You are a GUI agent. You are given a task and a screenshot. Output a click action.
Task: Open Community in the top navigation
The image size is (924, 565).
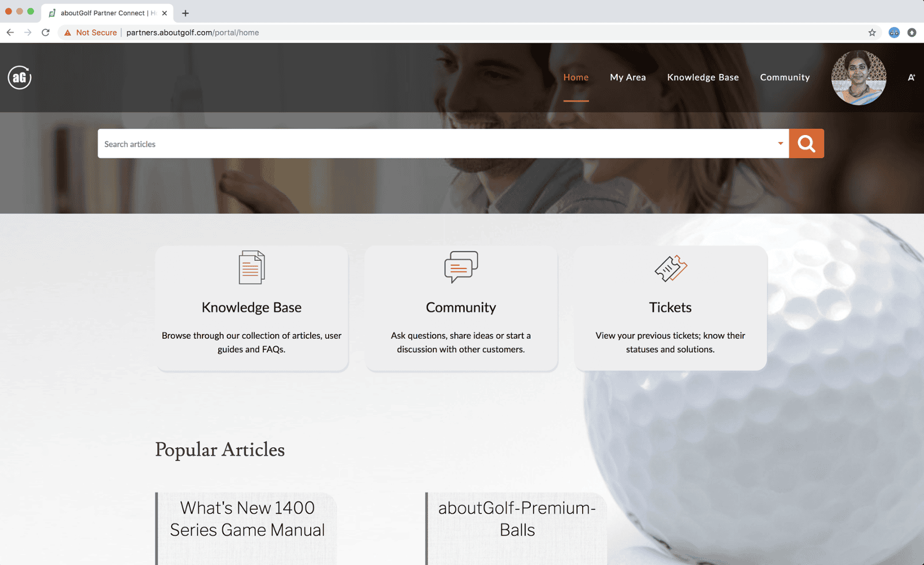(x=785, y=77)
